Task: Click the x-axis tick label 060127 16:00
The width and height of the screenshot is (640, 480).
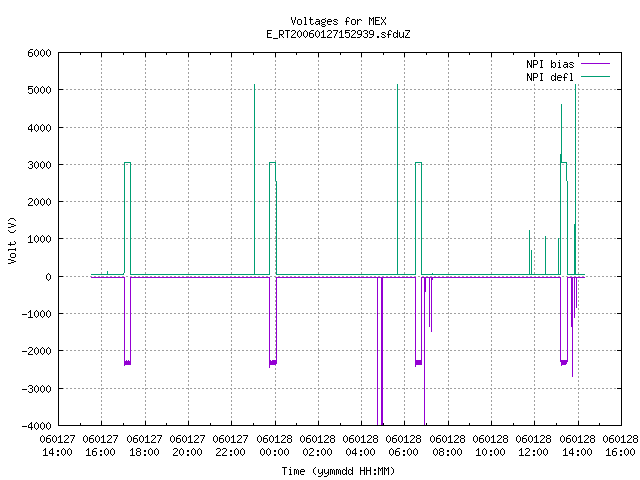Action: point(100,446)
